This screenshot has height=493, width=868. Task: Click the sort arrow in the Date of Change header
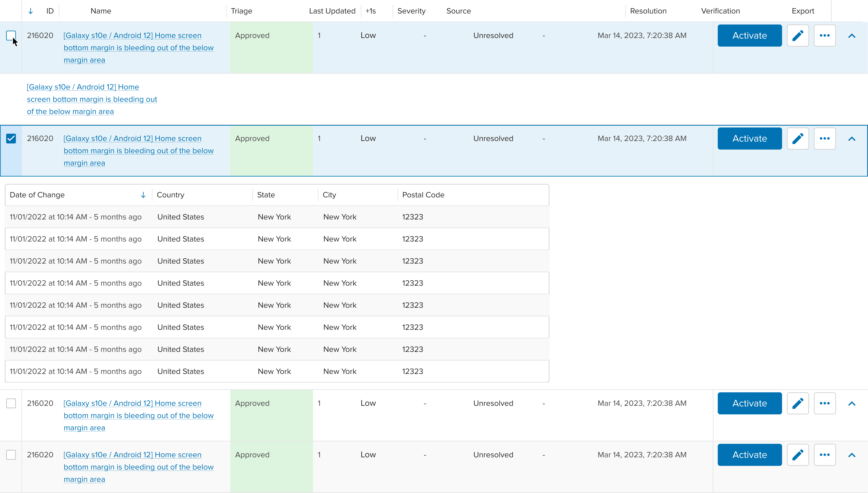click(x=143, y=195)
